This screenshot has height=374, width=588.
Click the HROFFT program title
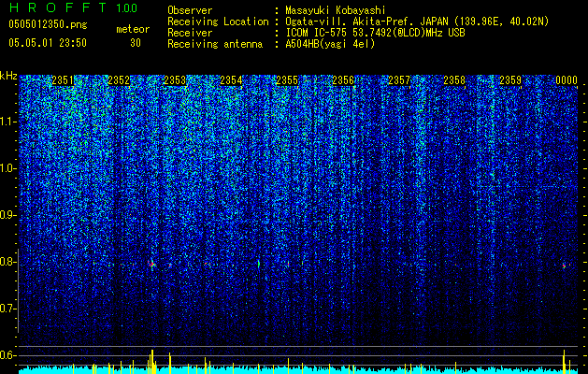(x=57, y=7)
